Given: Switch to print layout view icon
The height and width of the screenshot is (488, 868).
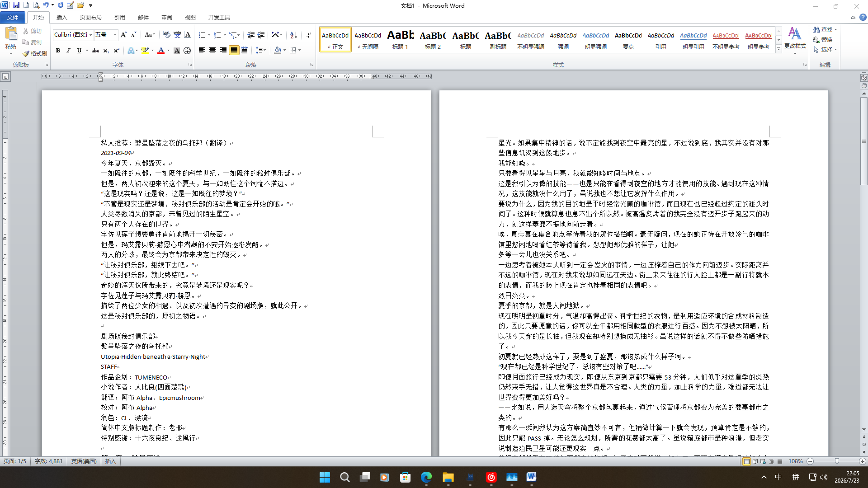Looking at the screenshot, I should [746, 461].
